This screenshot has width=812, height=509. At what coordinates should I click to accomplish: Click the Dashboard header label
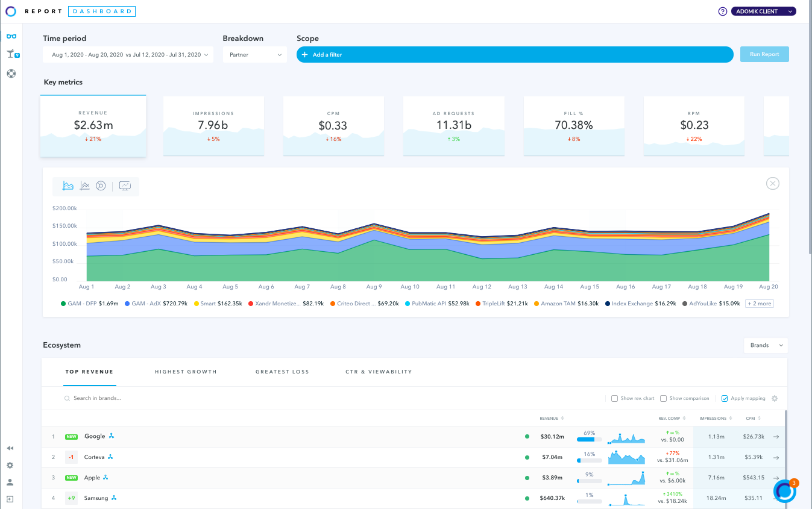click(x=101, y=11)
